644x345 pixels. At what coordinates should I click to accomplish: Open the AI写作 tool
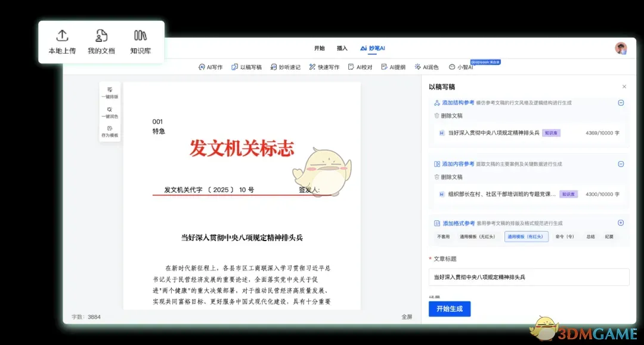point(209,67)
